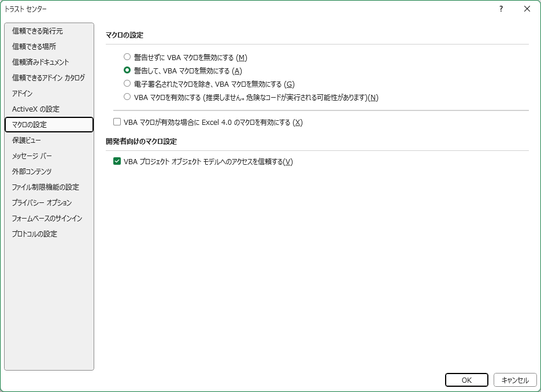The image size is (541, 392).
Task: Enable Excel 4.0 のマクロ checkbox
Action: click(x=117, y=122)
